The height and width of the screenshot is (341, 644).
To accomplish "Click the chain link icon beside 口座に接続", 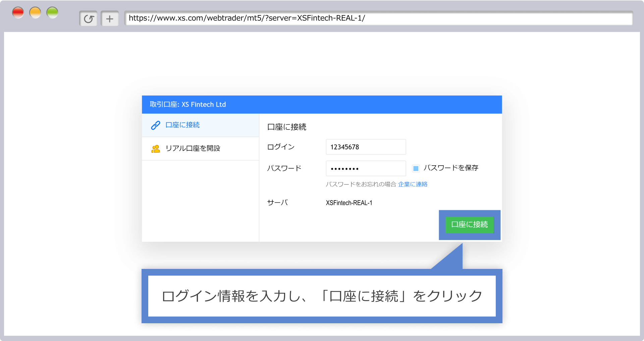I will tap(156, 125).
